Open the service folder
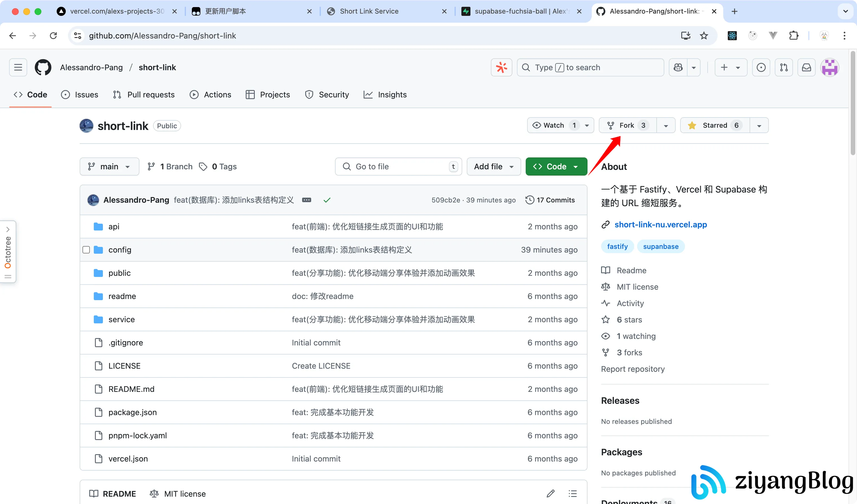Screen dimensions: 857x504 pyautogui.click(x=121, y=319)
